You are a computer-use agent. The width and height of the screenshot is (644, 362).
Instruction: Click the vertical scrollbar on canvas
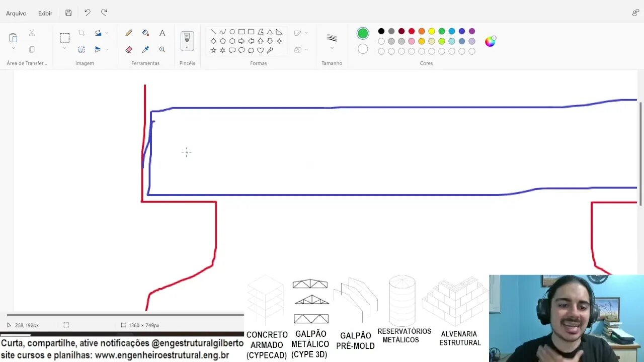point(640,153)
